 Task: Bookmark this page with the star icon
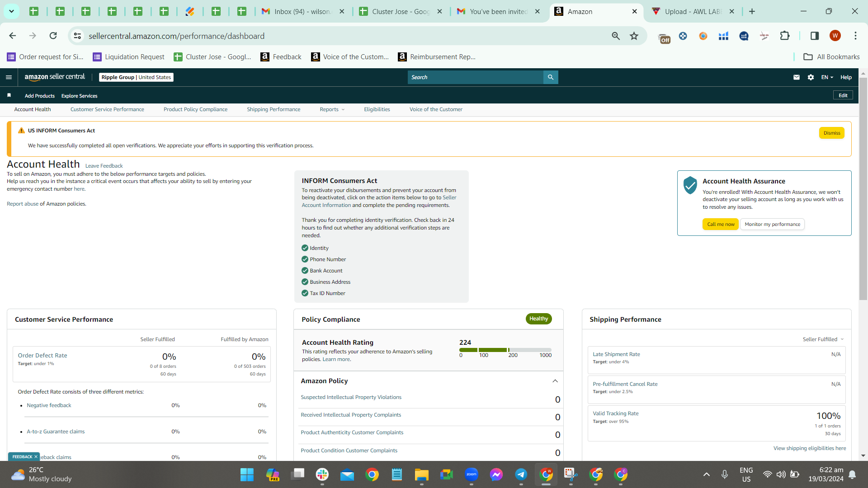point(634,36)
